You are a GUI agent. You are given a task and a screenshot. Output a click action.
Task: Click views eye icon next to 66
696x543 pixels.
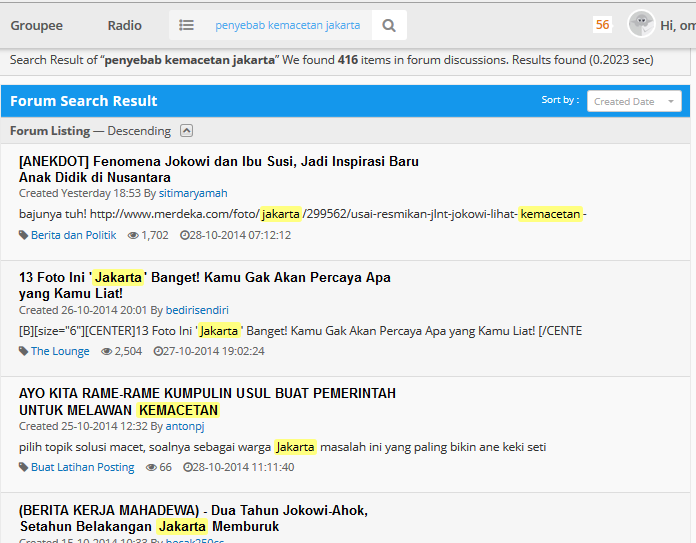[151, 468]
